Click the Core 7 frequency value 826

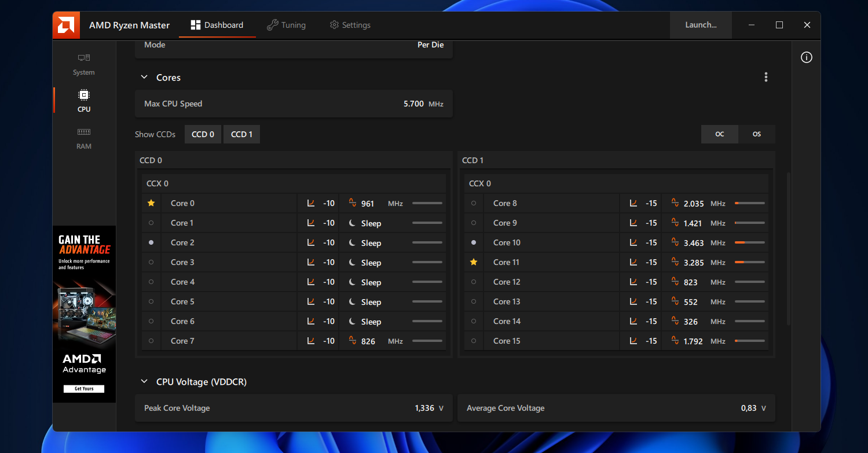(368, 341)
